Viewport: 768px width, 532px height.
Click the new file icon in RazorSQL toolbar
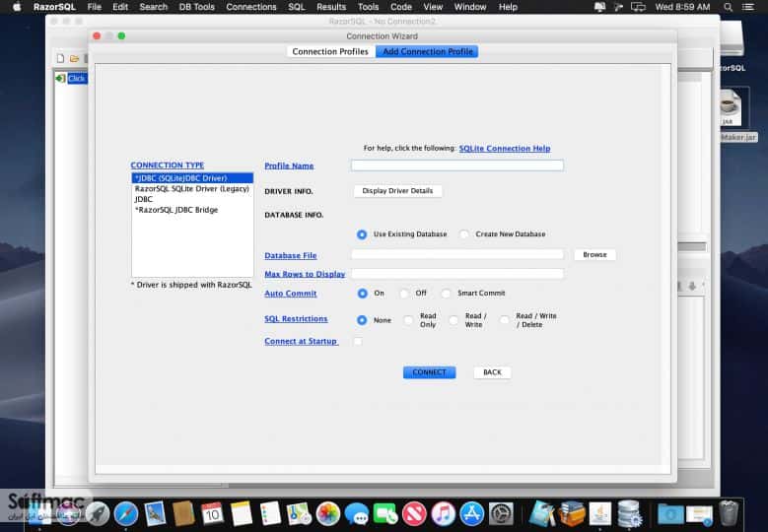coord(60,59)
